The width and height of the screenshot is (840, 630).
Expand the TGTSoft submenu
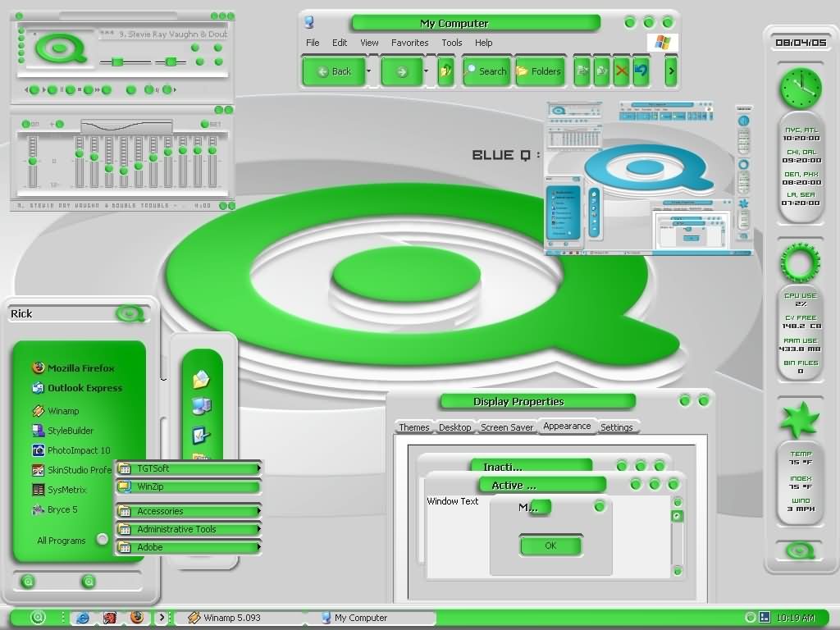pyautogui.click(x=189, y=468)
